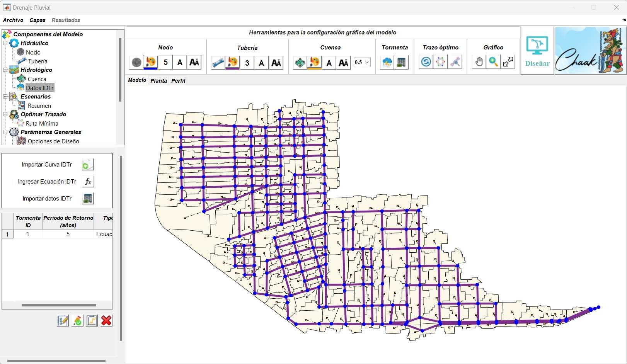627x364 pixels.
Task: Click the Chaak logo image
Action: coord(590,50)
